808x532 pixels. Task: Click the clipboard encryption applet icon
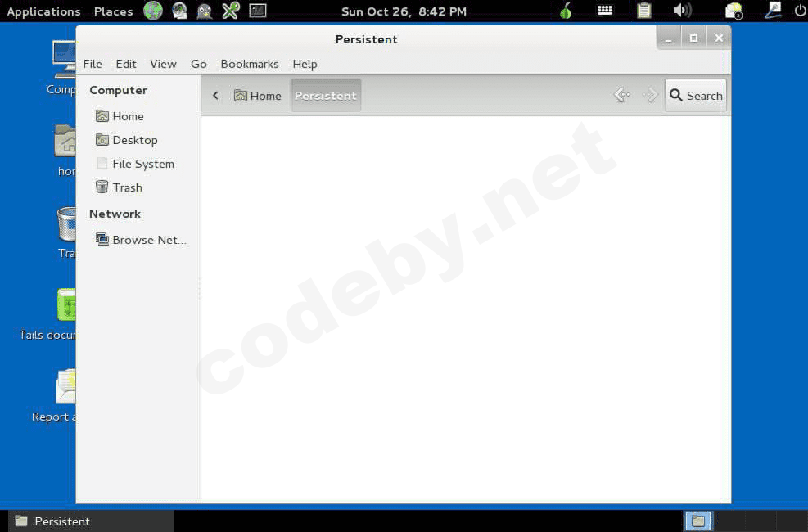tap(643, 11)
